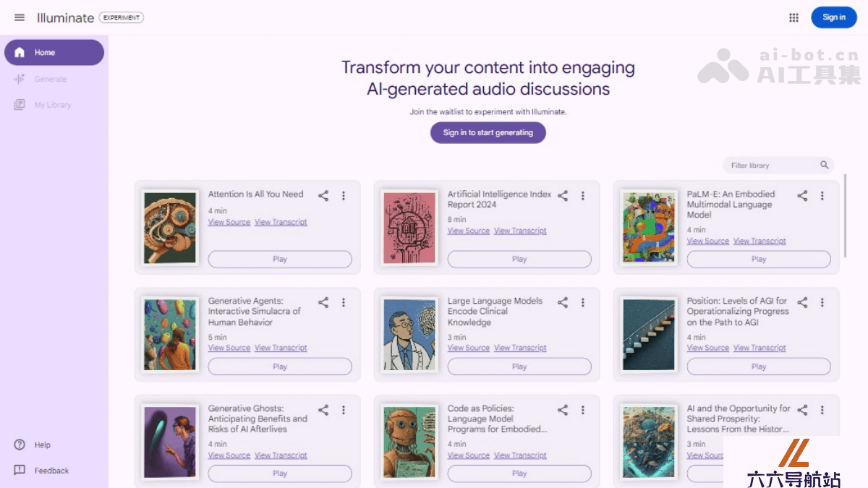Click the Attention Is All You Need thumbnail
The image size is (868, 488).
[x=170, y=227]
